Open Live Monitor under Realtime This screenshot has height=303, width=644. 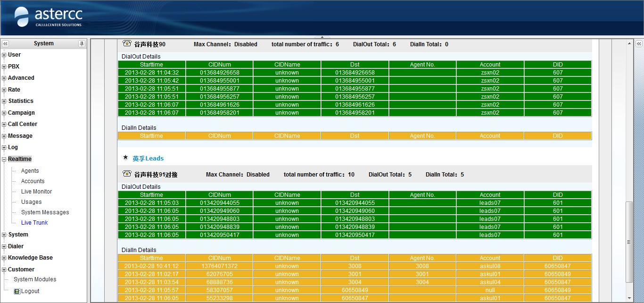(x=36, y=192)
